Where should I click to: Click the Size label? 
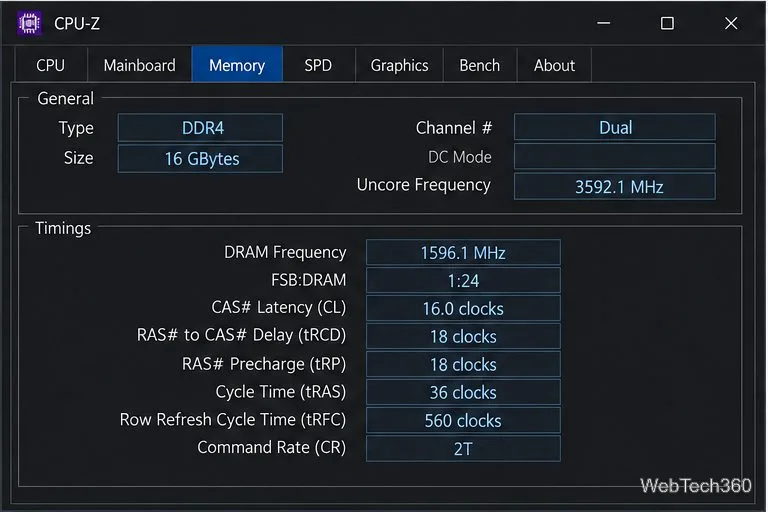point(78,158)
